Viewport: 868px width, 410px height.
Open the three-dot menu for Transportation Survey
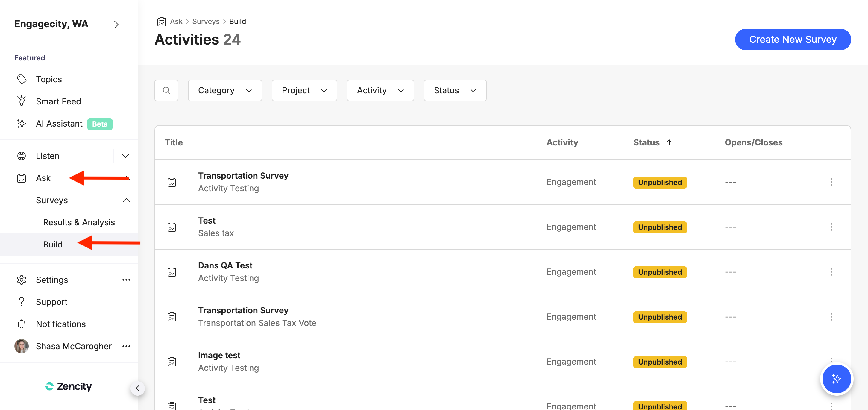831,182
